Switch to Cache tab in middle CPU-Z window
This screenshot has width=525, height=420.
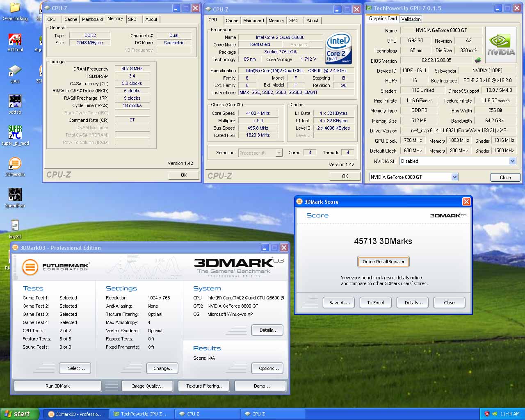click(232, 21)
